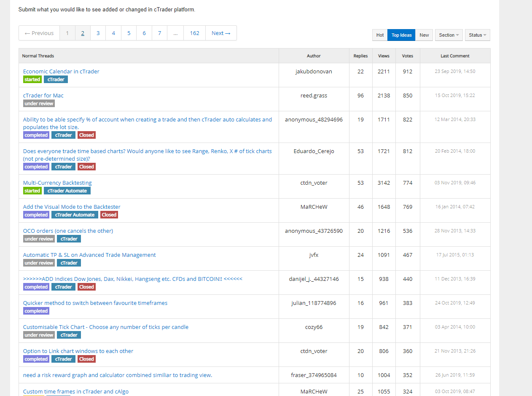Screen dimensions: 532x396
Task: Go to pagination page 6
Action: click(144, 33)
